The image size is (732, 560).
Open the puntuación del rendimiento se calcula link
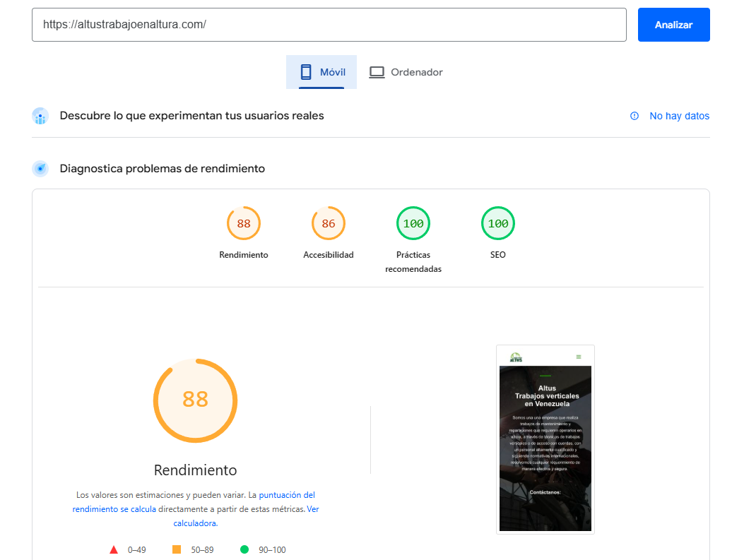click(194, 502)
